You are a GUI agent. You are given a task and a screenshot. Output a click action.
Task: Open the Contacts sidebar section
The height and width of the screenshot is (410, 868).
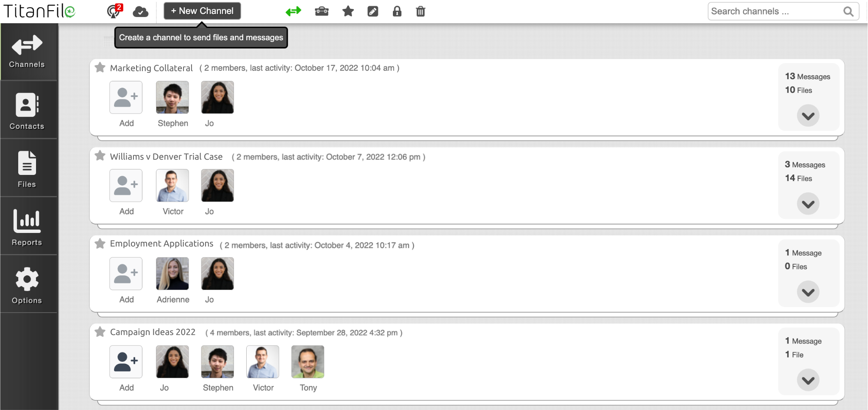tap(27, 111)
